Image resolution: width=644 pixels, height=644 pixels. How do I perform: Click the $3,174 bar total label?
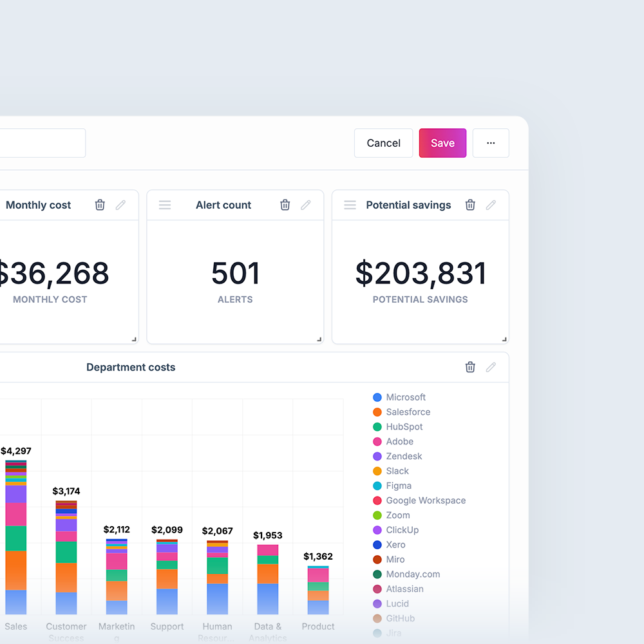(66, 491)
